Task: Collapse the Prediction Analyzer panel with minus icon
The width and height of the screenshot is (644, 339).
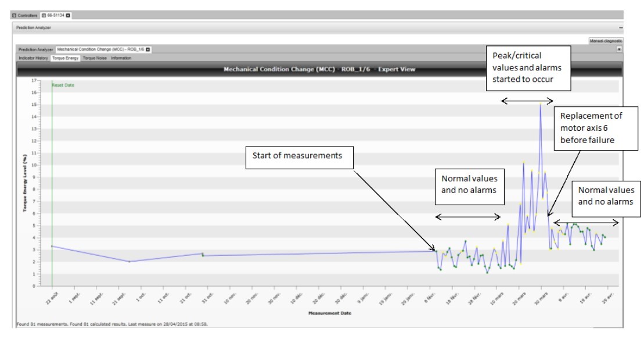Action: (621, 28)
